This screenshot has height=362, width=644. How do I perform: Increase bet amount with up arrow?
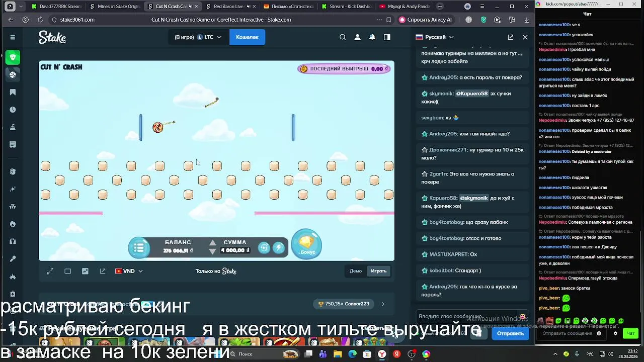212,243
